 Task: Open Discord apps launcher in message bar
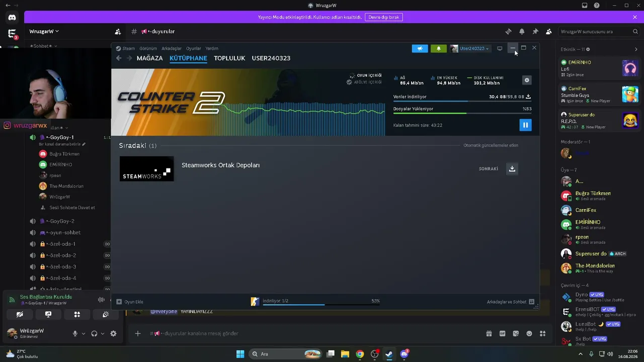(542, 333)
